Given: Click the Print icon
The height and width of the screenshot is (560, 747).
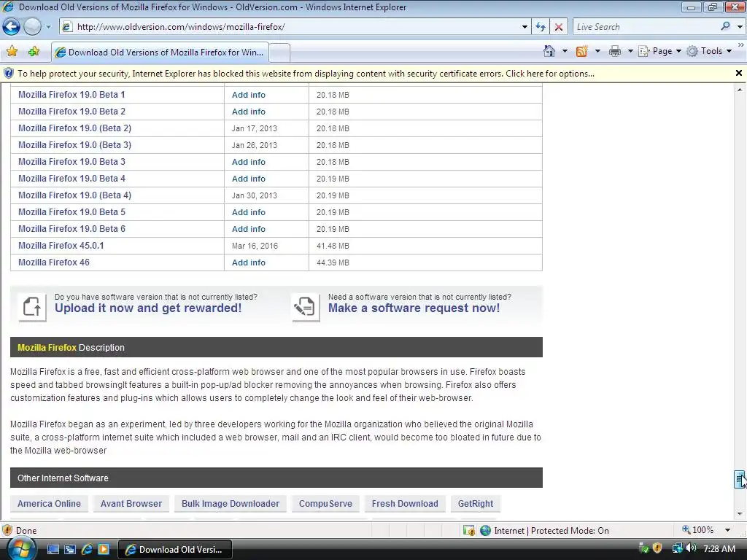Looking at the screenshot, I should pos(614,51).
